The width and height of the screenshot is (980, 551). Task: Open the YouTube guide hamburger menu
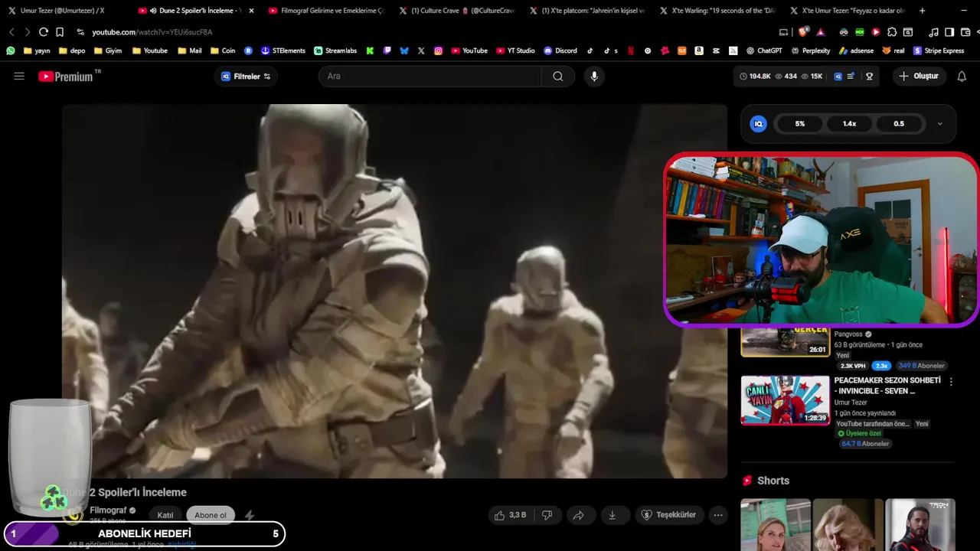click(x=19, y=77)
